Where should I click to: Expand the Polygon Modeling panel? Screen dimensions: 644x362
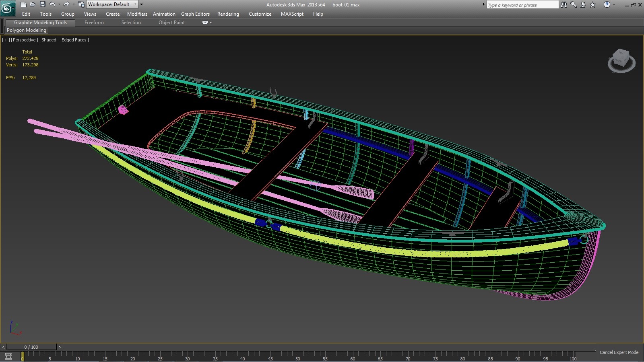click(27, 30)
